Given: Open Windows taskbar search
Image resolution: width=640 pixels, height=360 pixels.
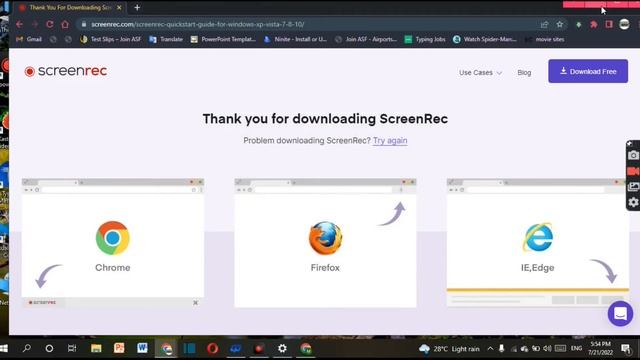Looking at the screenshot, I should click(27, 348).
